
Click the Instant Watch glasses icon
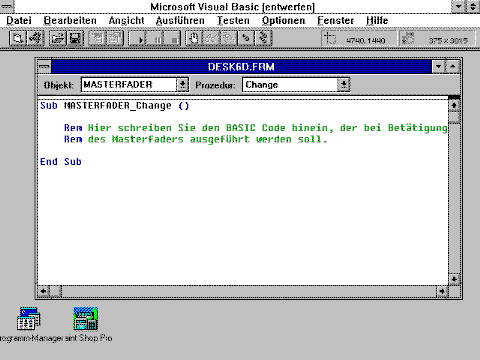click(211, 38)
